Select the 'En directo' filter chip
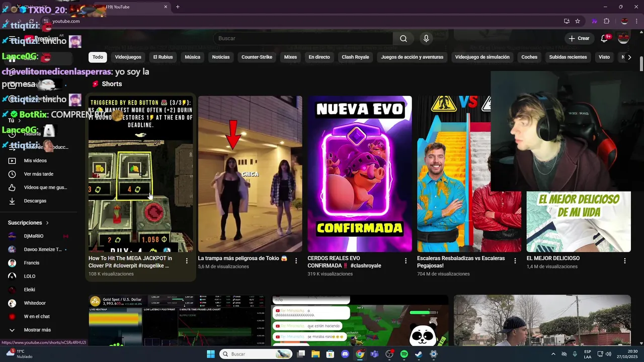This screenshot has height=362, width=644. (319, 57)
